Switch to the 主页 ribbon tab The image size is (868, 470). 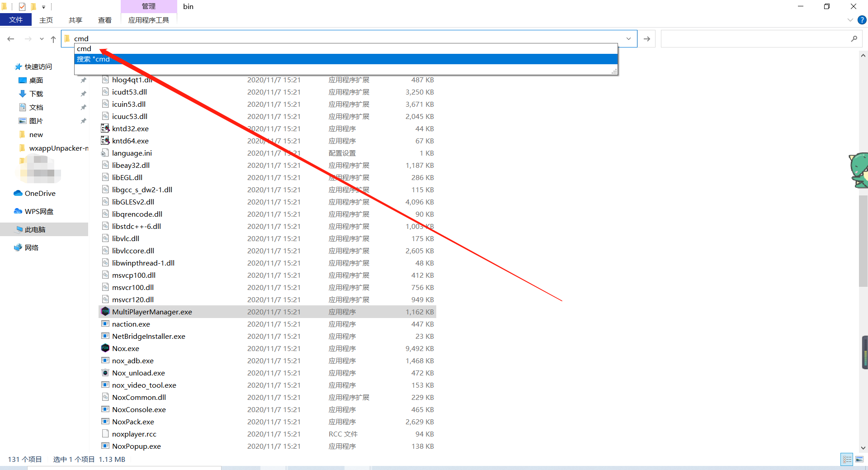tap(46, 20)
